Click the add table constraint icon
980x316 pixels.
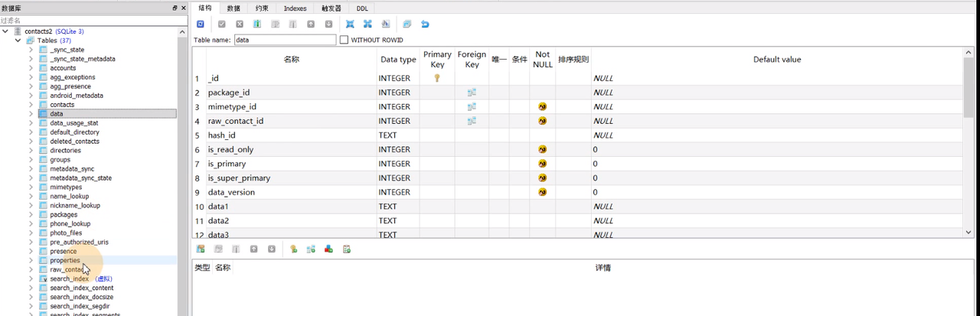201,249
